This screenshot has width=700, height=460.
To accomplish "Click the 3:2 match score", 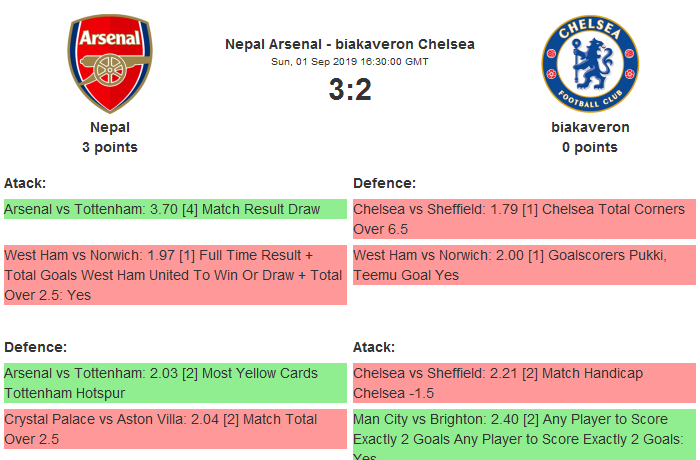I will click(x=350, y=90).
